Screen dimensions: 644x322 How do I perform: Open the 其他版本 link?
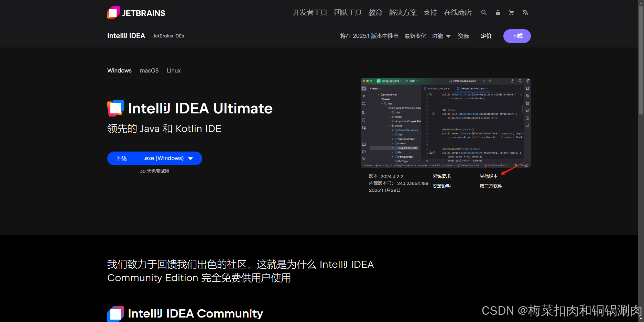point(489,176)
